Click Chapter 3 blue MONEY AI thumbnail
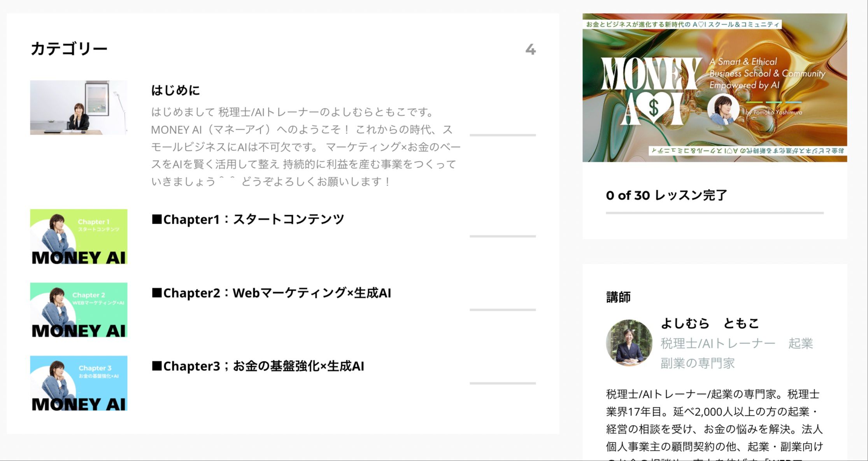 (x=79, y=383)
